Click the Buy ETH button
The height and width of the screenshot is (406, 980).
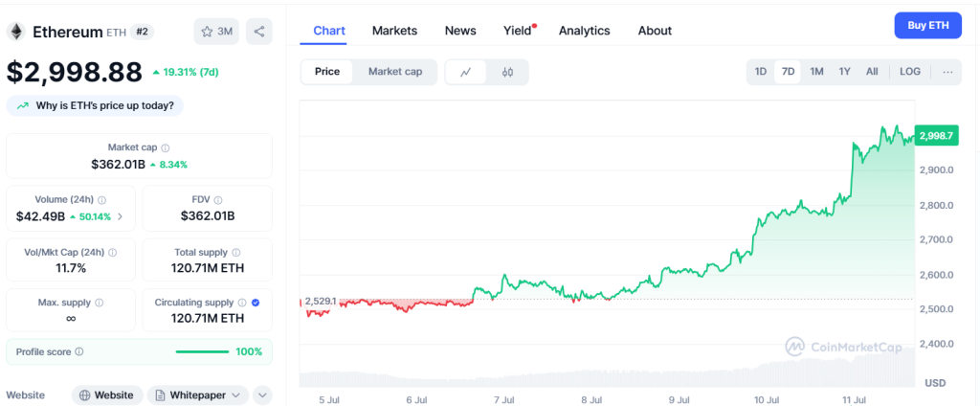pos(928,26)
